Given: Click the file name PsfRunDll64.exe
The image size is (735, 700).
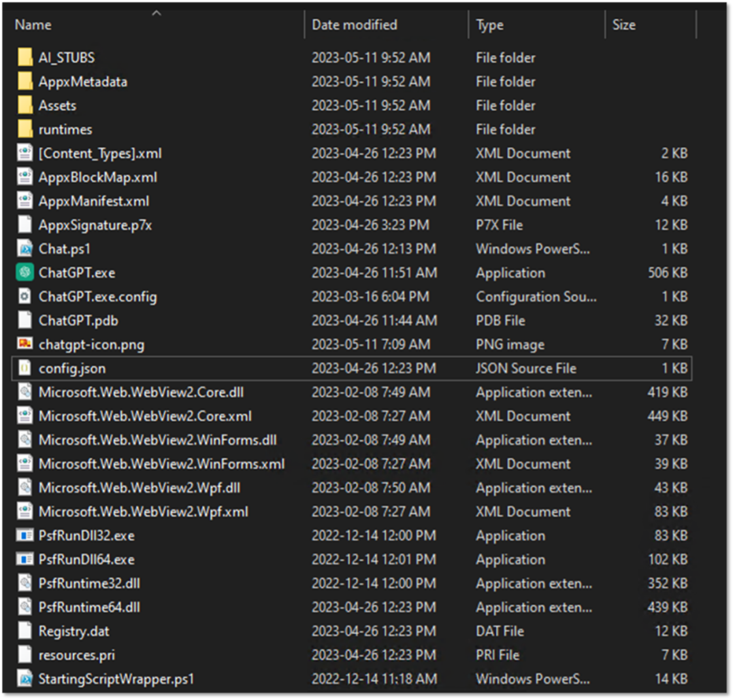Looking at the screenshot, I should point(86,559).
